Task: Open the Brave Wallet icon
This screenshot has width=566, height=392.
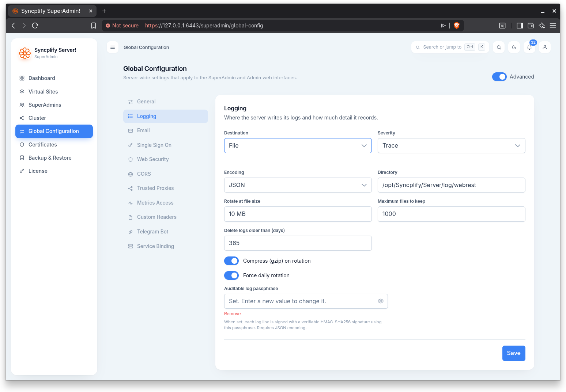Action: (531, 26)
